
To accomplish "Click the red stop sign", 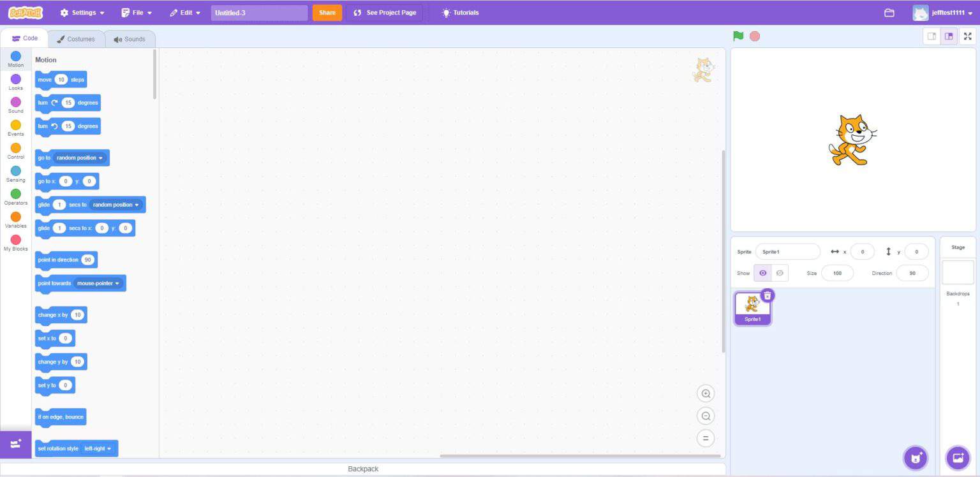I will click(754, 36).
